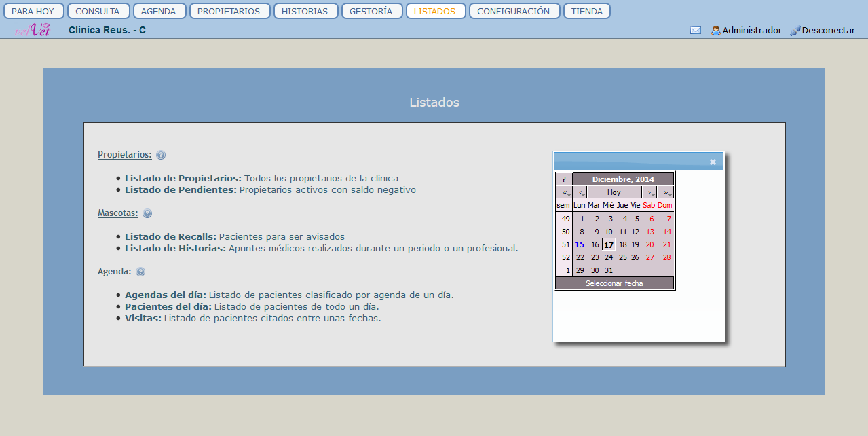The width and height of the screenshot is (868, 436).
Task: Open the CONFIGURACIÓN tab
Action: tap(514, 11)
